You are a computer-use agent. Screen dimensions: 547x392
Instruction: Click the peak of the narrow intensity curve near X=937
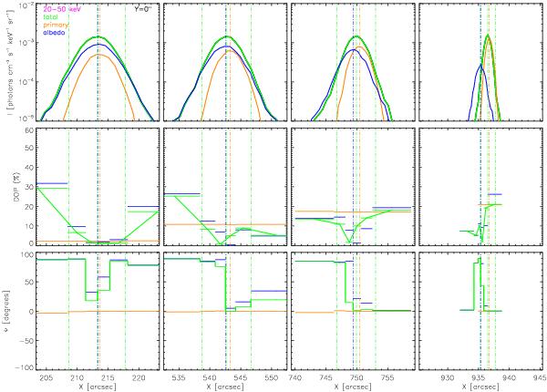(489, 36)
